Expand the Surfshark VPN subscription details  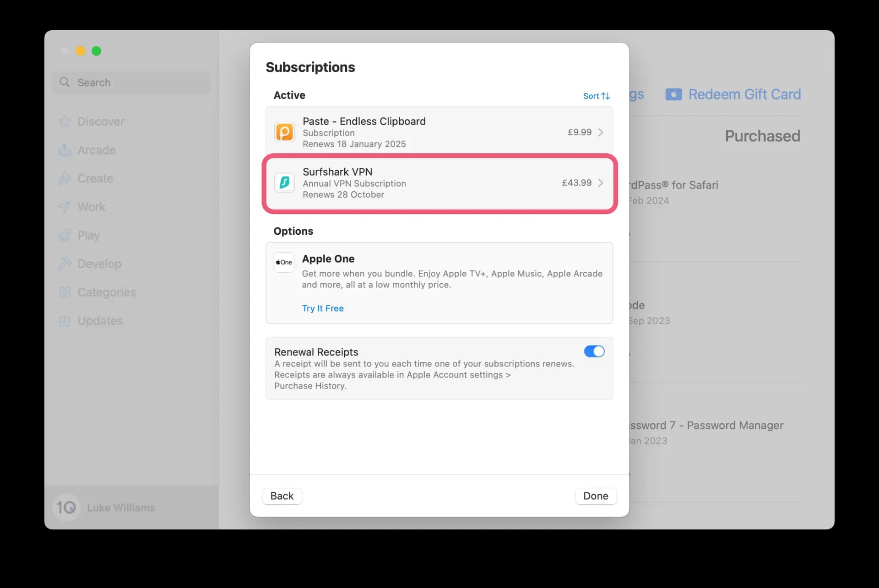(601, 183)
